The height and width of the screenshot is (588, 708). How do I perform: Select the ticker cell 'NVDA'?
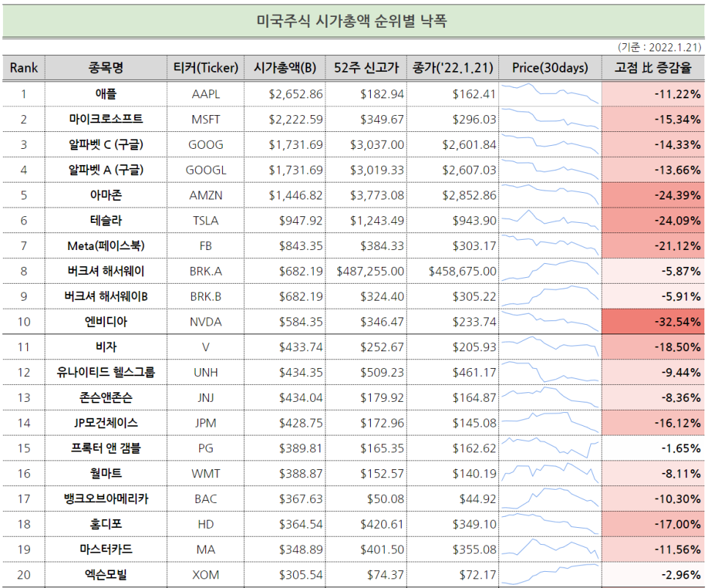point(206,322)
